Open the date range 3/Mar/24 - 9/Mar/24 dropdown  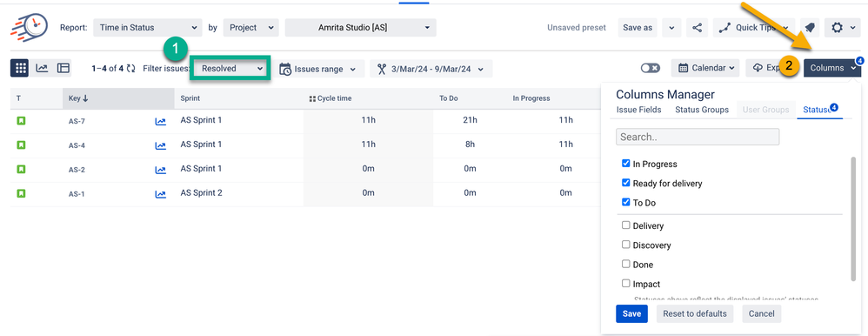click(431, 69)
